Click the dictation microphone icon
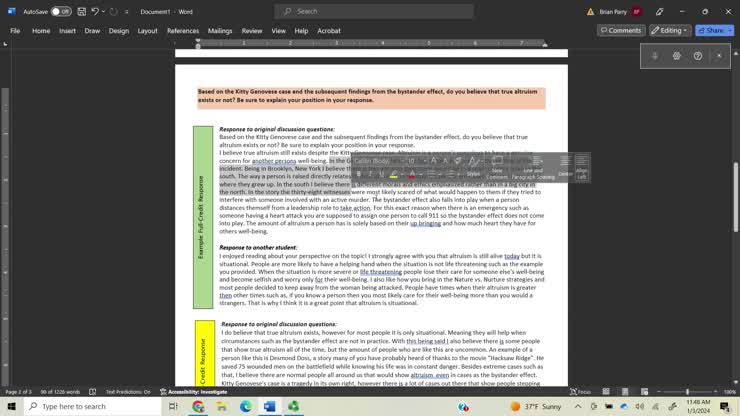This screenshot has height=416, width=740. click(655, 56)
